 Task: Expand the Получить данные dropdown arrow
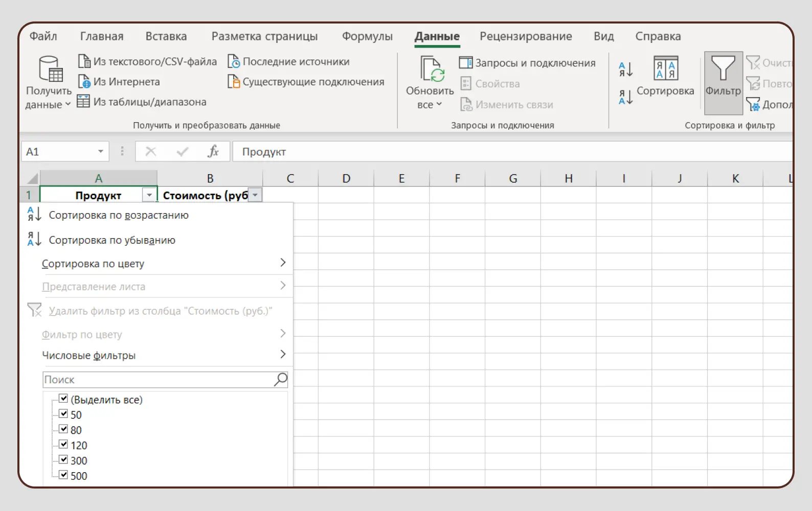pyautogui.click(x=68, y=105)
